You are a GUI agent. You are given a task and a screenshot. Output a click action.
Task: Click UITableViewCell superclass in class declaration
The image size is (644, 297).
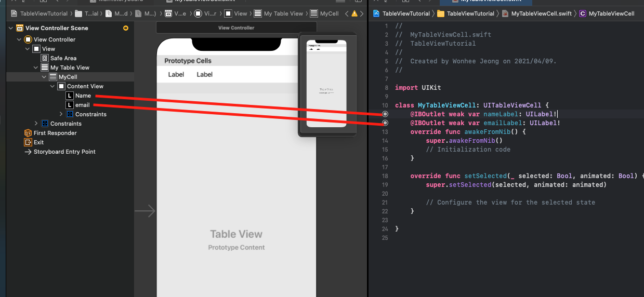pyautogui.click(x=512, y=105)
